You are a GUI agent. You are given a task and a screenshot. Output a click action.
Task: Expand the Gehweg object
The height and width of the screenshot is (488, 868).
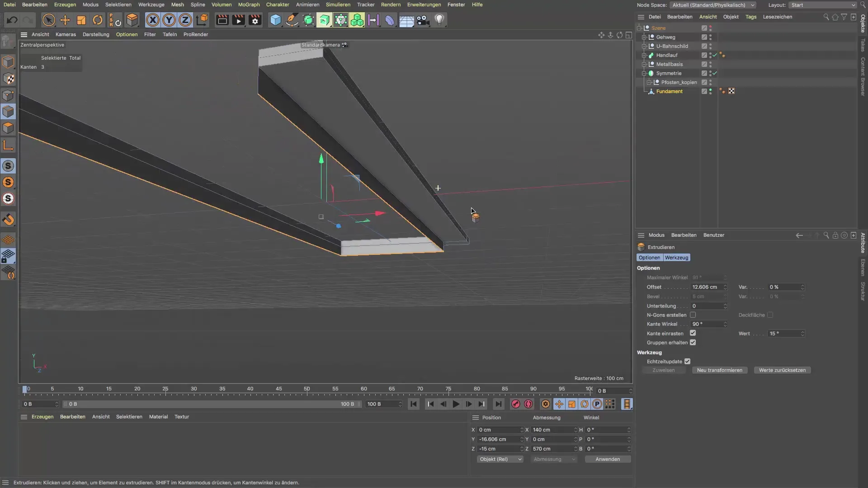pyautogui.click(x=644, y=37)
